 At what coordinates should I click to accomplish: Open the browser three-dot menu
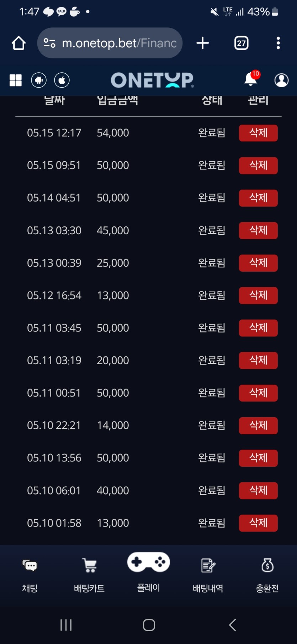click(278, 43)
